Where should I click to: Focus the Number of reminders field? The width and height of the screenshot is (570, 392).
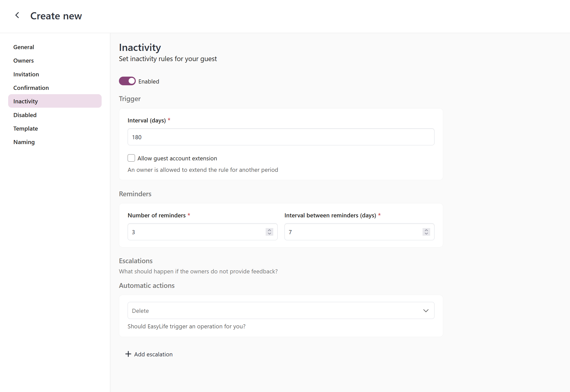tap(196, 232)
